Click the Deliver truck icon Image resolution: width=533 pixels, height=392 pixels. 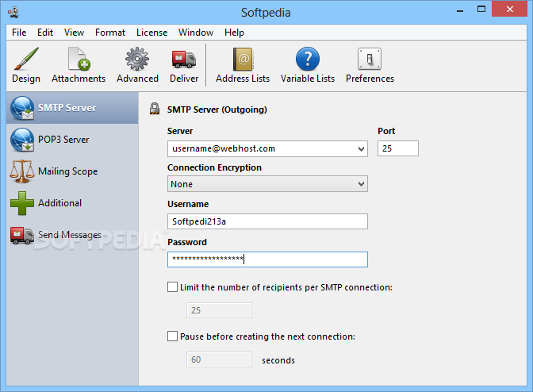click(x=184, y=65)
